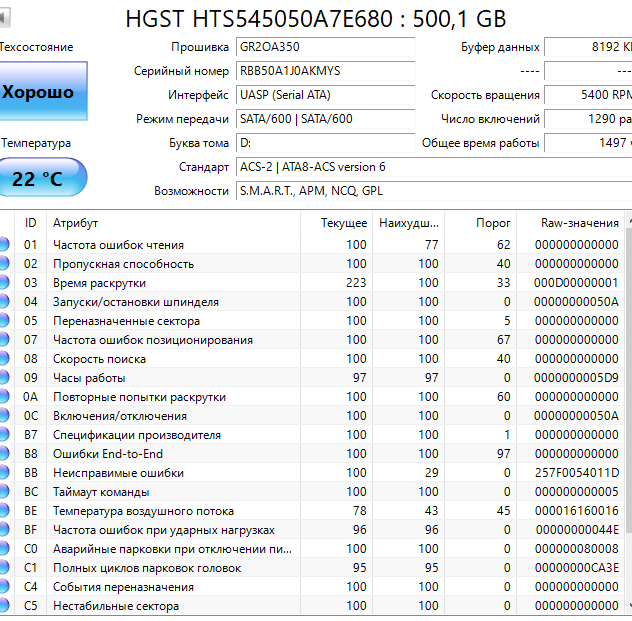Click status icon for attribute 04
This screenshot has height=621, width=632.
click(x=4, y=301)
